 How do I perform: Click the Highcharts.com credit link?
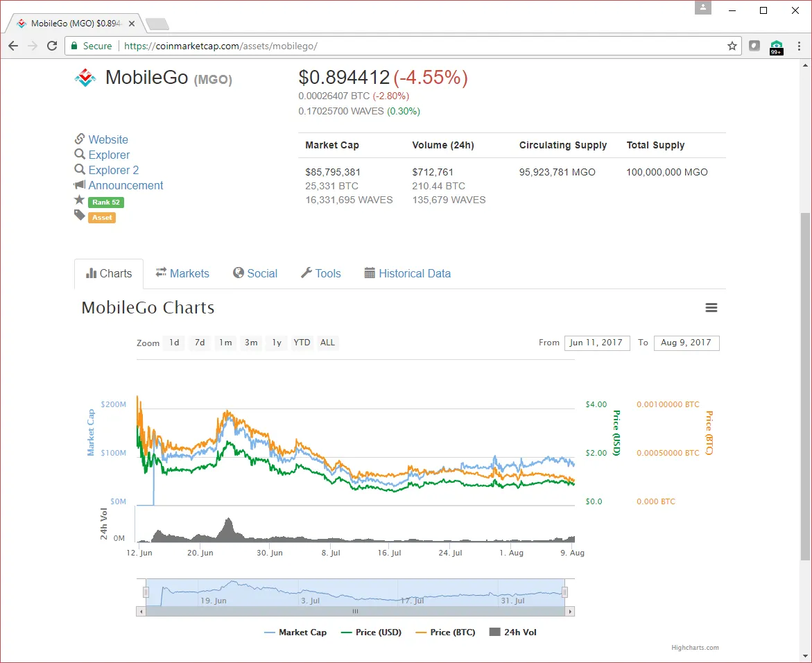point(695,648)
